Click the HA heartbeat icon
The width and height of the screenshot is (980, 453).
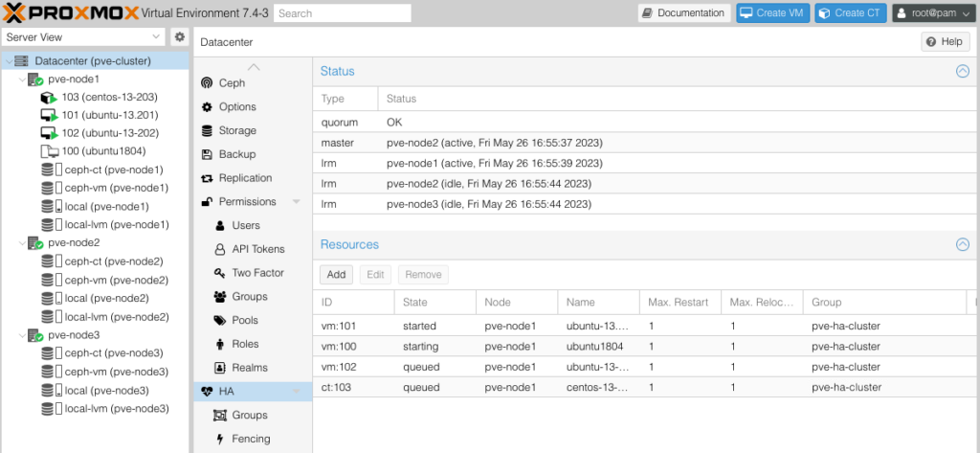[207, 392]
